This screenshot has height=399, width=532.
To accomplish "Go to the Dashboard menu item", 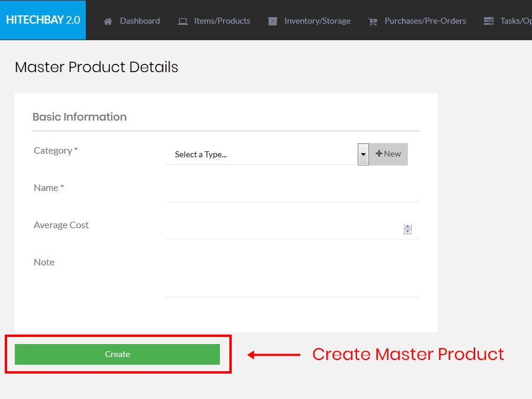I will coord(140,21).
